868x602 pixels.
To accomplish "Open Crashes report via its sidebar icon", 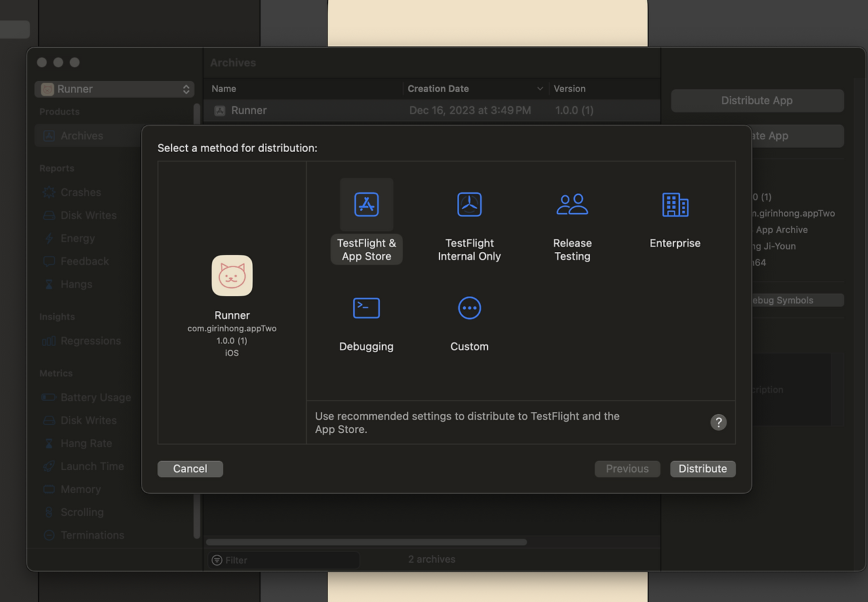I will pos(49,193).
